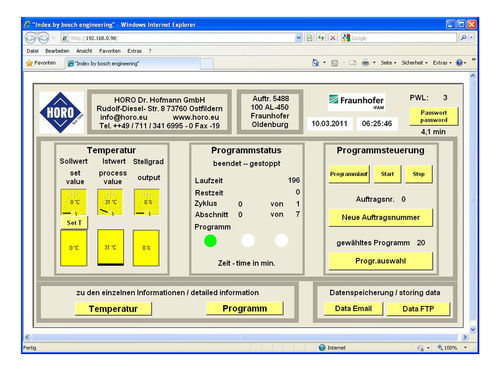Open the Temperatur detailed information button
Image resolution: width=500 pixels, height=371 pixels.
point(113,309)
